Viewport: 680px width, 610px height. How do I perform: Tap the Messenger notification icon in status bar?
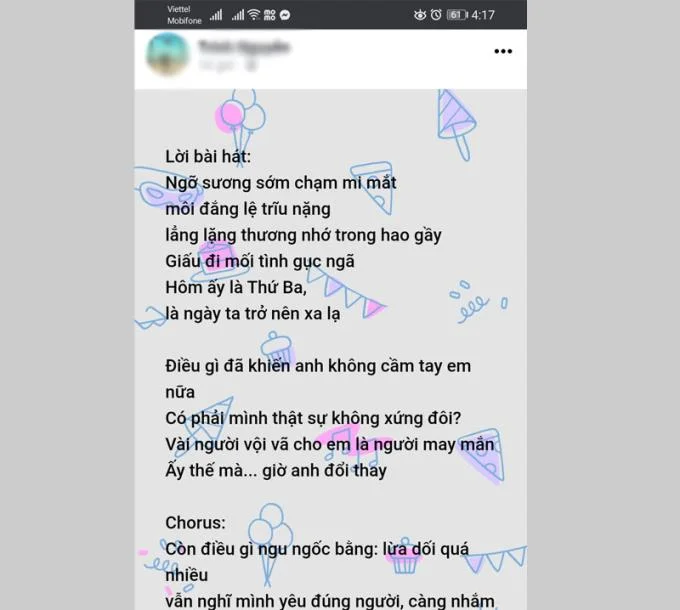click(285, 15)
